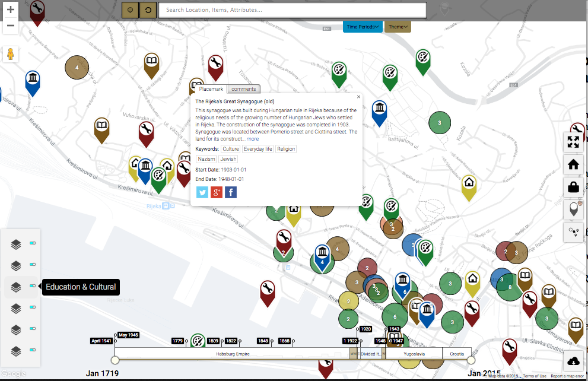The height and width of the screenshot is (381, 588).
Task: Click the Street View pegman icon
Action: coord(11,55)
